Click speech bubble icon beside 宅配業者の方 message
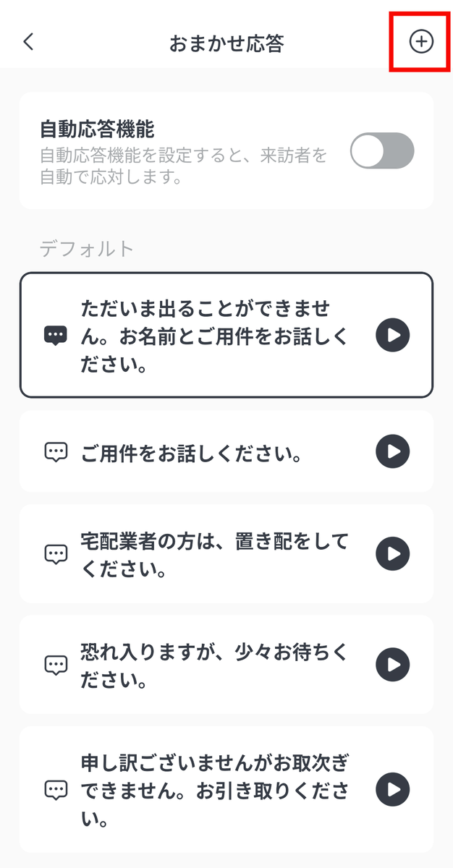This screenshot has width=453, height=868. point(56,554)
